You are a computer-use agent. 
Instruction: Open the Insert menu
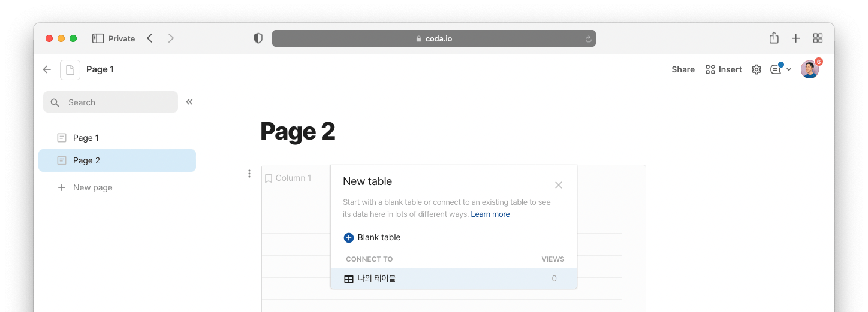point(724,70)
